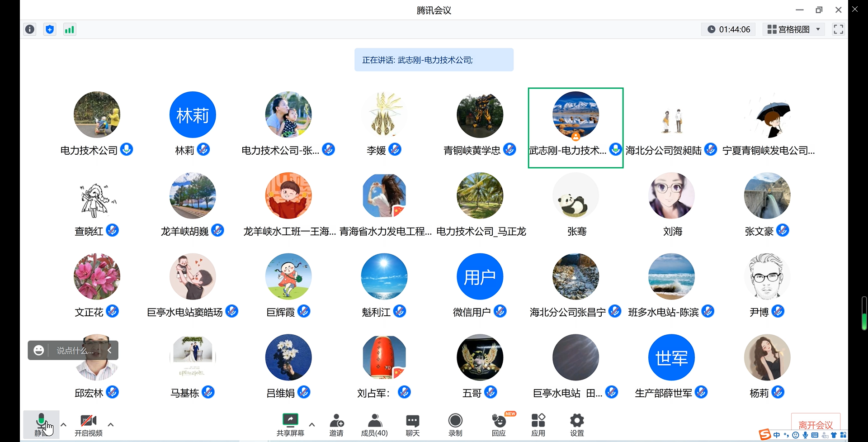The height and width of the screenshot is (442, 868).
Task: Open the 共享屏幕 screen share tool
Action: tap(290, 425)
